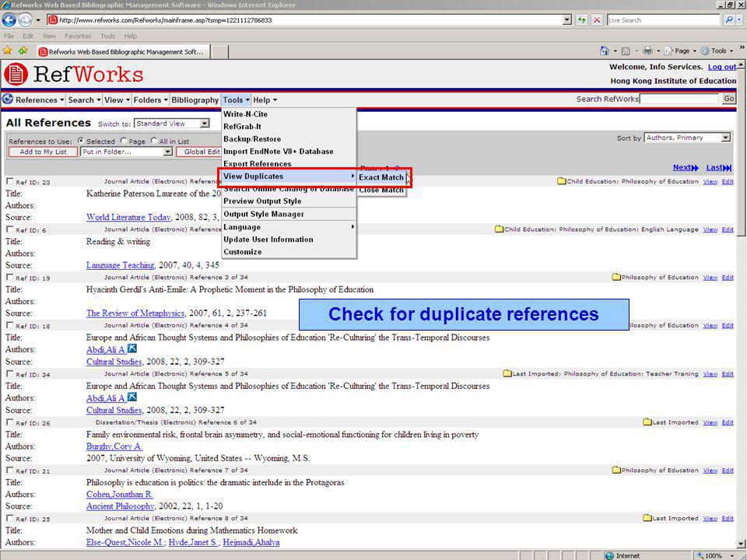
Task: Click the Log out link
Action: point(722,67)
